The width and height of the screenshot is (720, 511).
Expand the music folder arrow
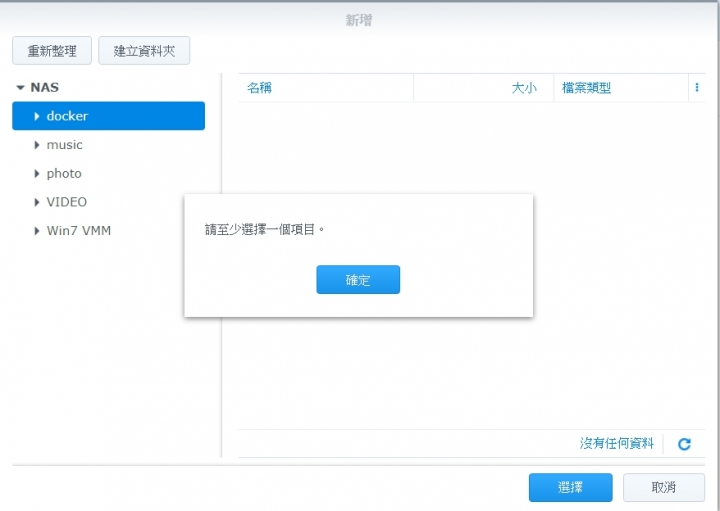[37, 145]
